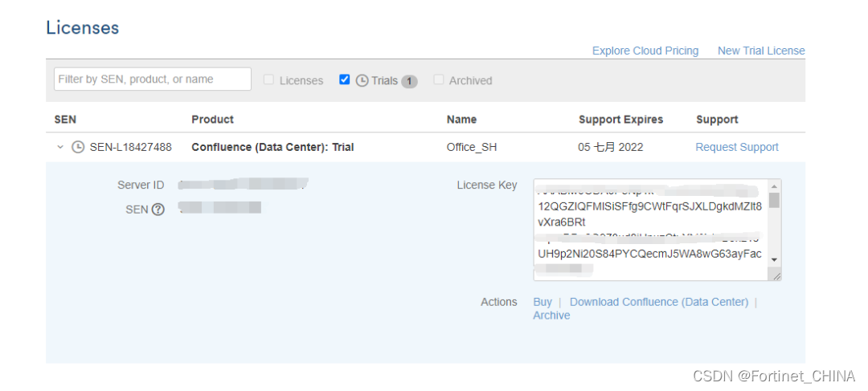This screenshot has width=868, height=391.
Task: Click the SEN column header
Action: point(65,120)
